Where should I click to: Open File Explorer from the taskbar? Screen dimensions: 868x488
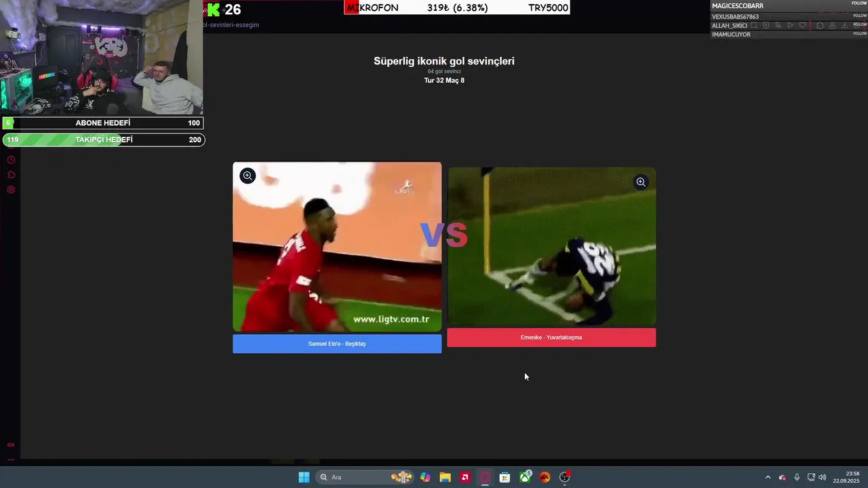445,477
